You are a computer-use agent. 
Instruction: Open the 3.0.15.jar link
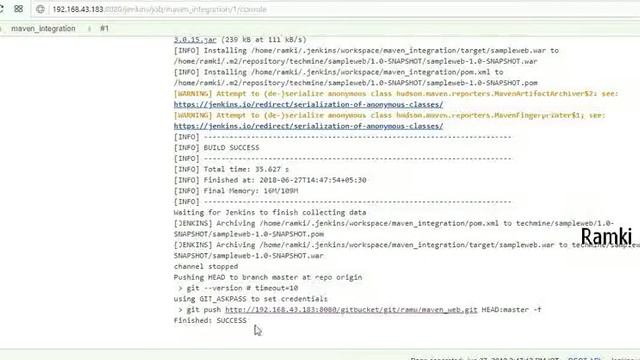195,40
